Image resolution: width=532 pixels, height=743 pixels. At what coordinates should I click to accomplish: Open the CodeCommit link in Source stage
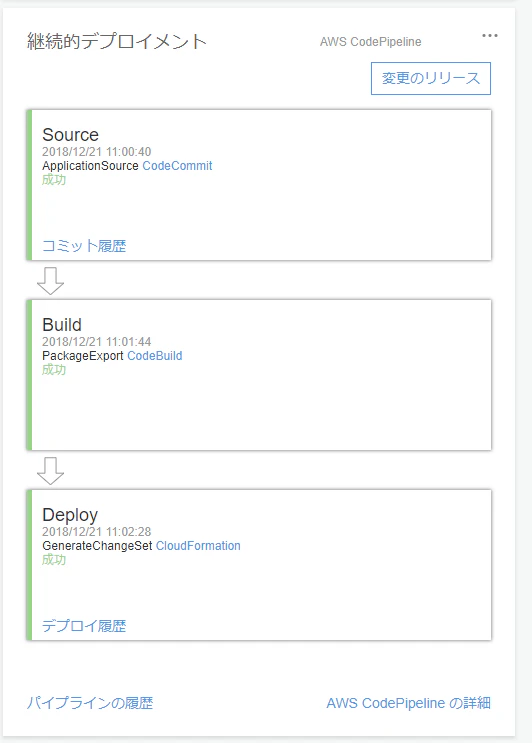click(177, 166)
